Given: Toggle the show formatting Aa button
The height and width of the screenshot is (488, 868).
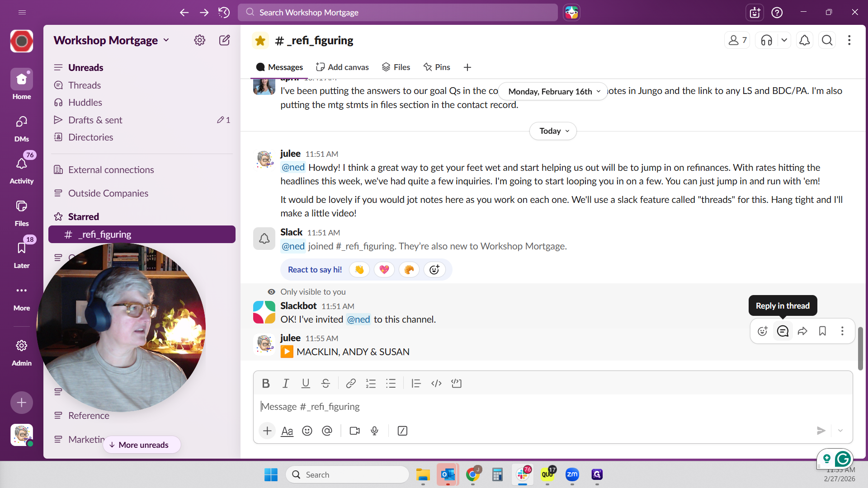Looking at the screenshot, I should pos(287,431).
